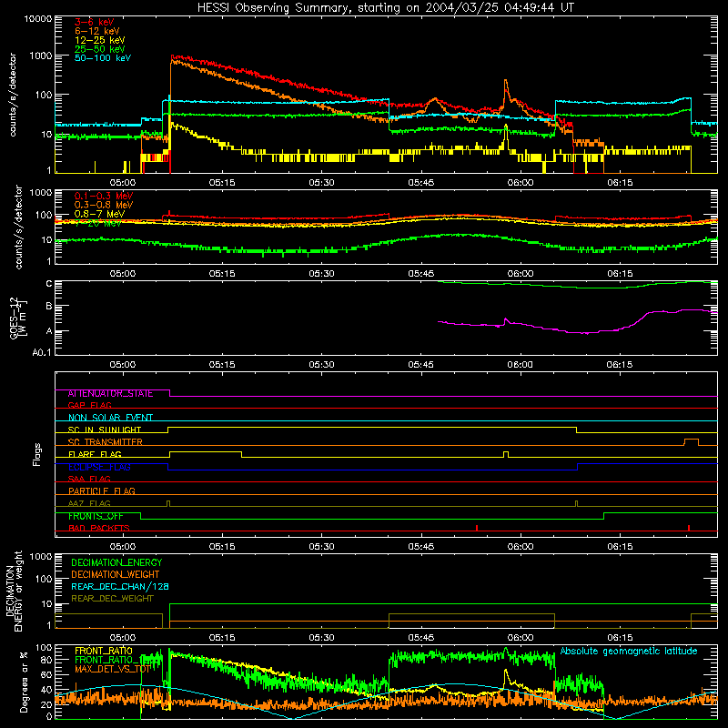Click the Absolute geomagnetic latitude label
Screen dimensions: 728x728
tap(629, 652)
